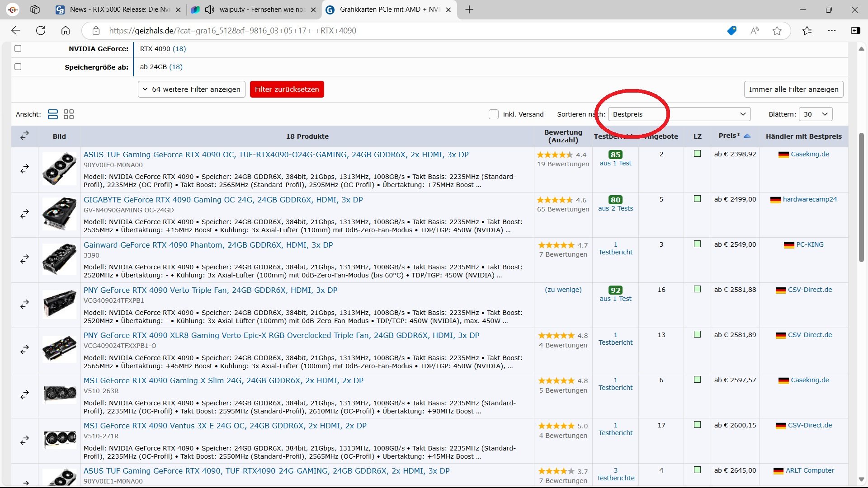This screenshot has height=488, width=868.
Task: Open the shopping price tag icon
Action: 732,31
